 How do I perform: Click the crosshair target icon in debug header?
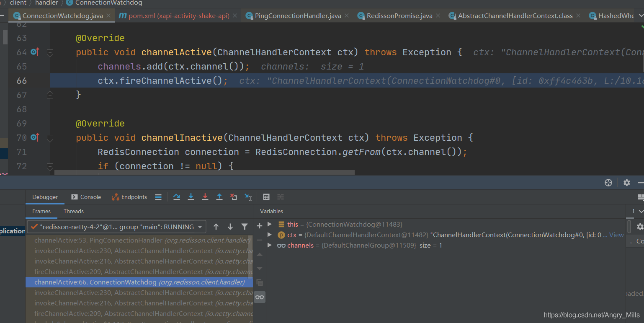click(x=608, y=183)
